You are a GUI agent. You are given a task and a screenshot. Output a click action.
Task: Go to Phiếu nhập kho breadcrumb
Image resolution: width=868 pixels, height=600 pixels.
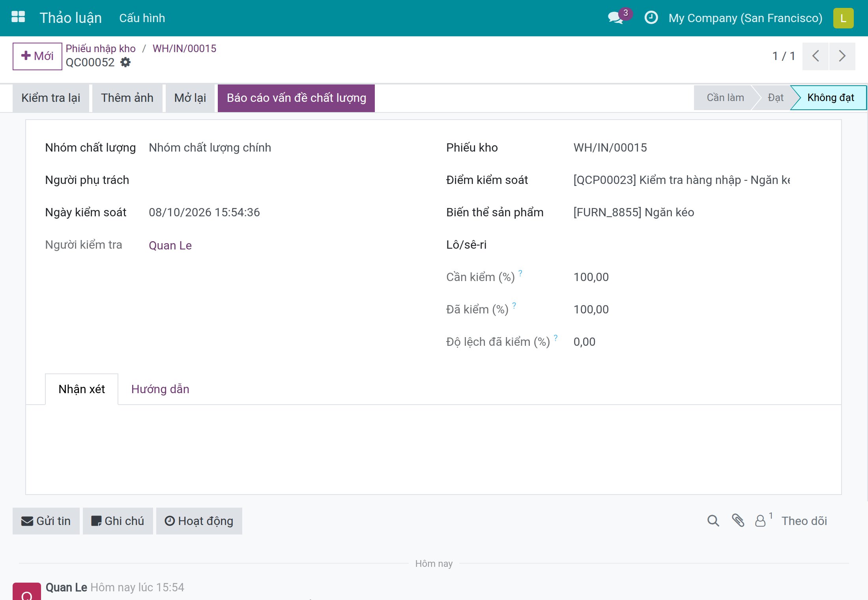(x=101, y=49)
